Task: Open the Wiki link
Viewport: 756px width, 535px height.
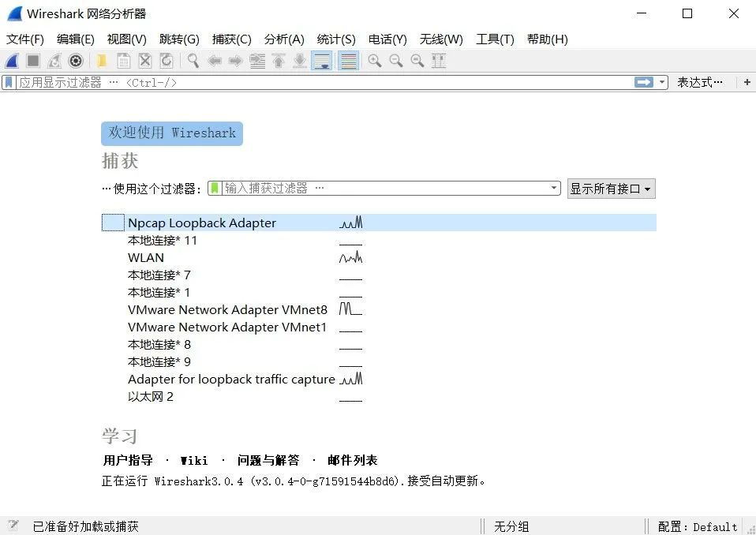Action: click(x=194, y=460)
